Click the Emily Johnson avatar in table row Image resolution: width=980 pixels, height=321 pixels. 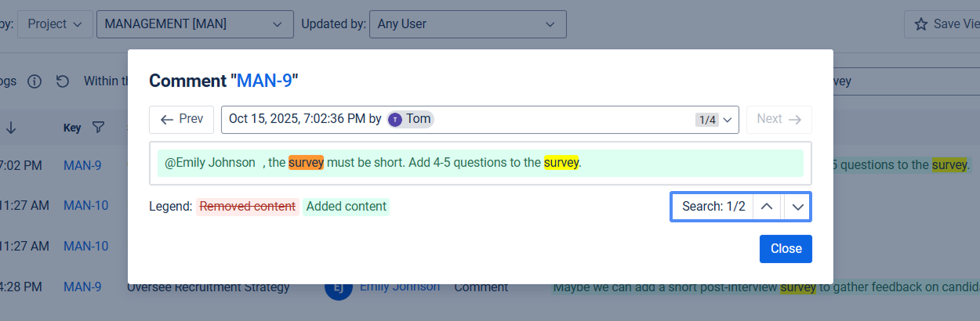point(339,288)
